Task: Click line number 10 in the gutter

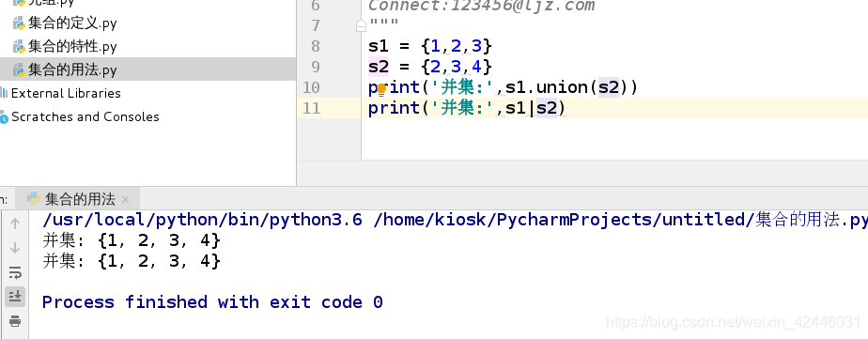Action: [x=312, y=88]
